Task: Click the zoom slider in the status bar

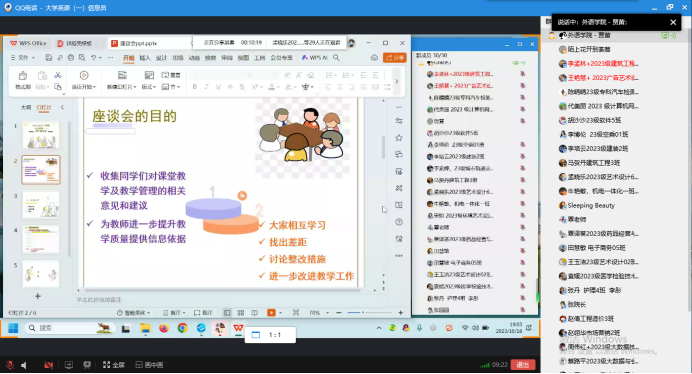Action: point(370,313)
